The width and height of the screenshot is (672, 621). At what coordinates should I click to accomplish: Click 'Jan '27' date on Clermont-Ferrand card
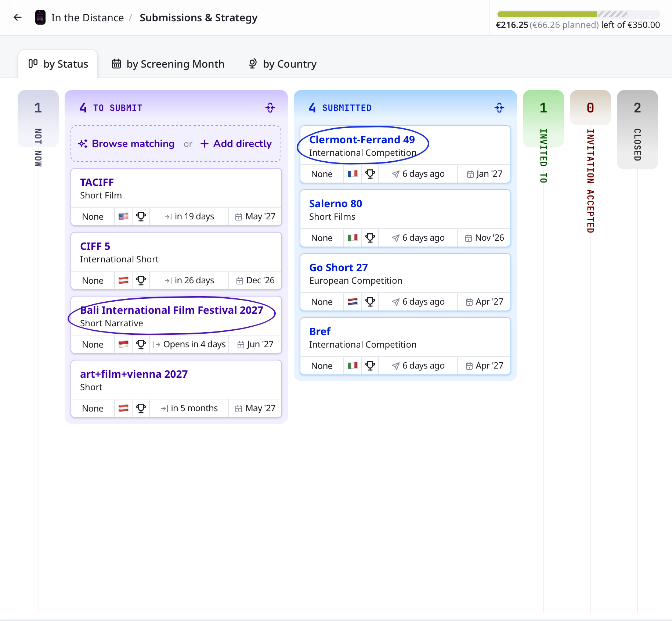click(484, 174)
